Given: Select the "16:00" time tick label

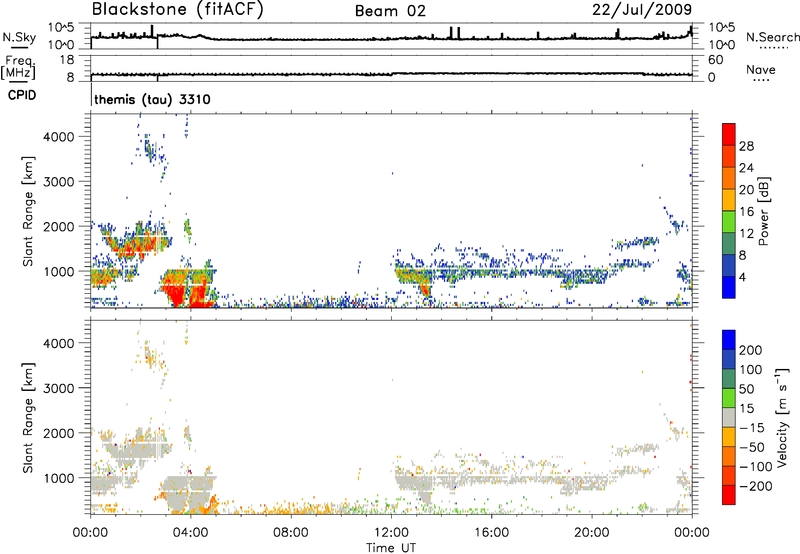Looking at the screenshot, I should point(491,533).
